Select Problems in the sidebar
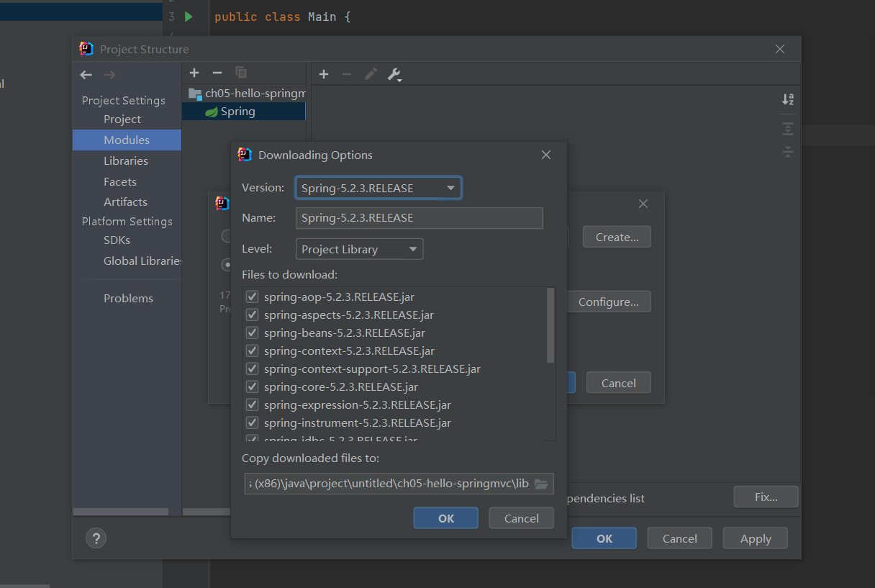This screenshot has height=588, width=875. click(x=128, y=298)
